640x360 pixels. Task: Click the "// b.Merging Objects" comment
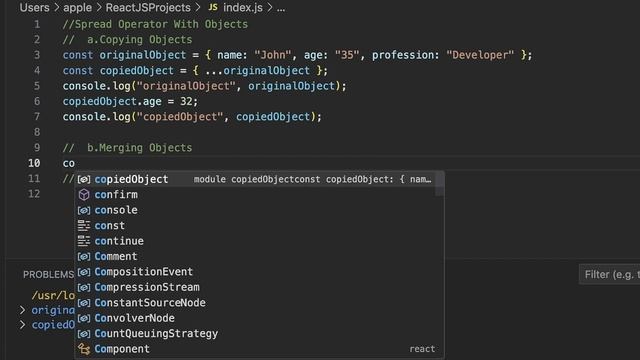click(127, 148)
